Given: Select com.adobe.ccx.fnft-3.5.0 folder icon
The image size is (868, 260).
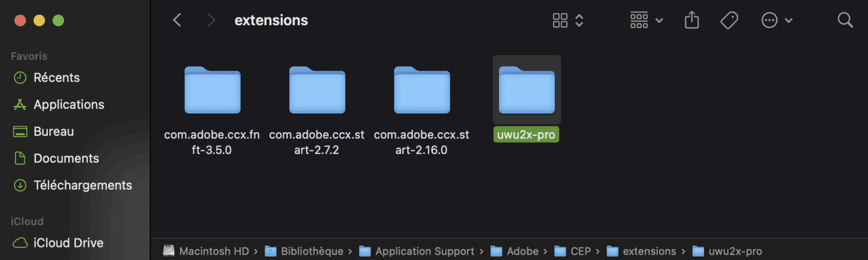Looking at the screenshot, I should pos(212,90).
